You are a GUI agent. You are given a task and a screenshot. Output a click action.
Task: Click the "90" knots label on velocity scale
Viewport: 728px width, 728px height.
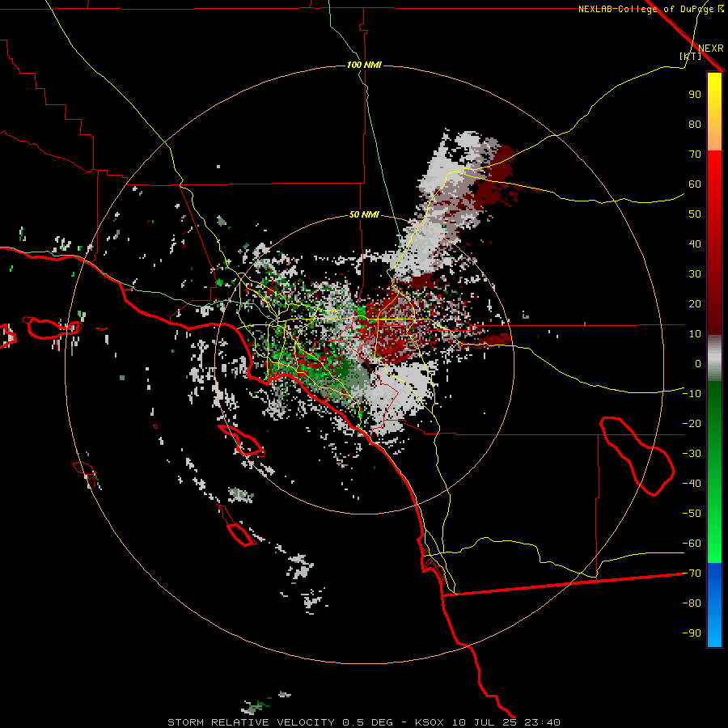tap(695, 95)
